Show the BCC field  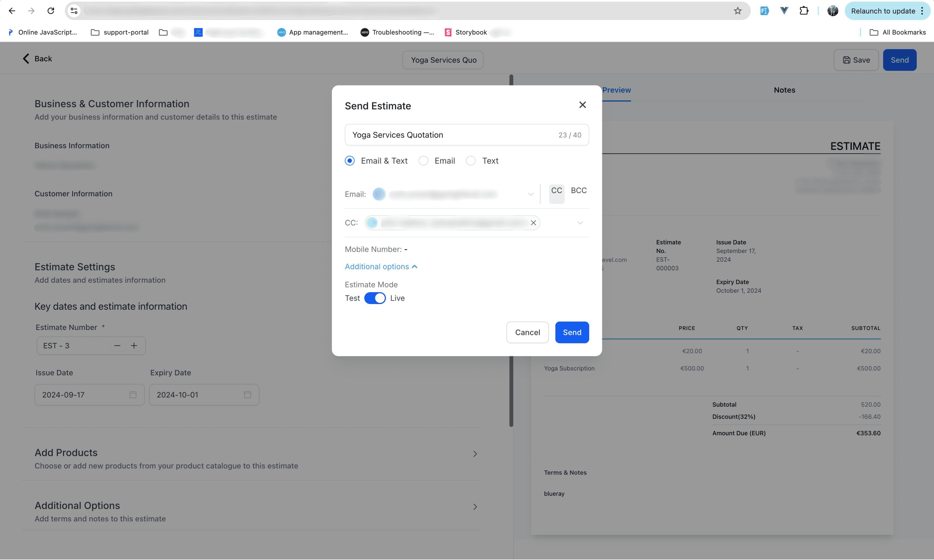point(578,191)
